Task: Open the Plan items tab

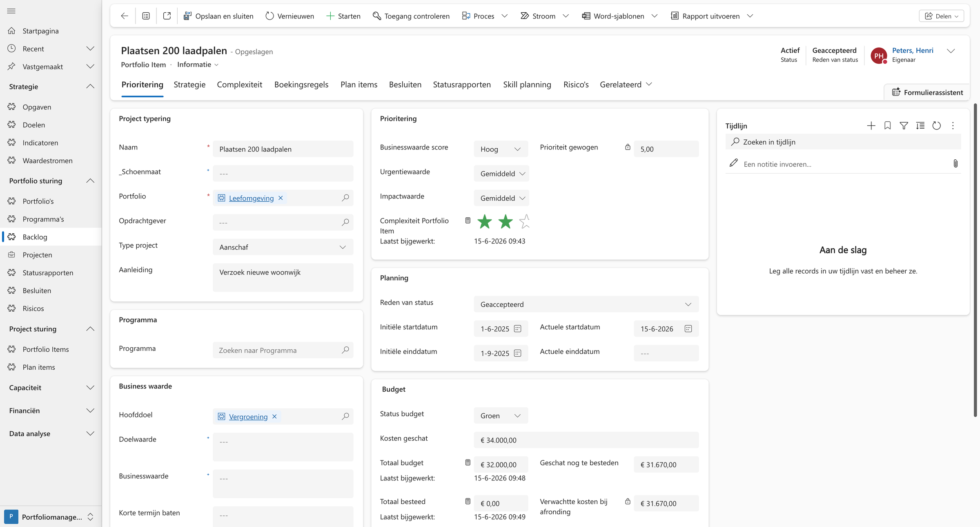Action: 359,85
